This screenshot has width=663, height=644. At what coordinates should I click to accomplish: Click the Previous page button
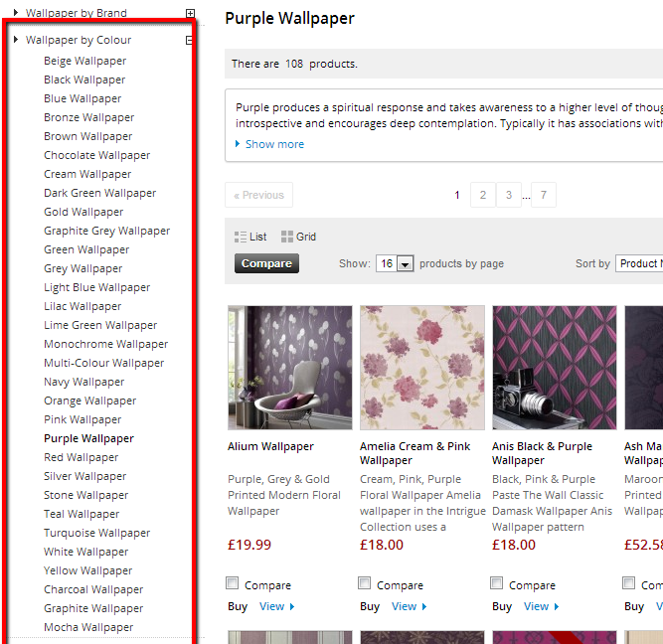coord(258,195)
